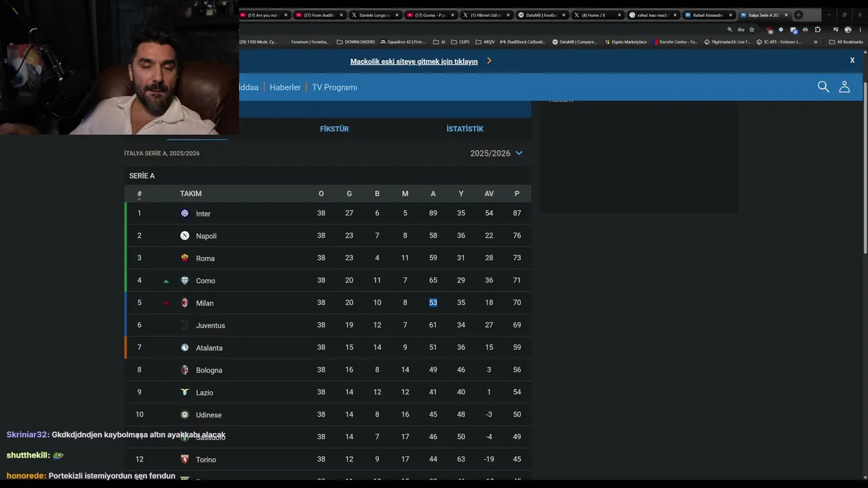Screen dimensions: 868x488
Task: Close the 'Rafael Alexandre' browser tab
Action: click(x=730, y=15)
